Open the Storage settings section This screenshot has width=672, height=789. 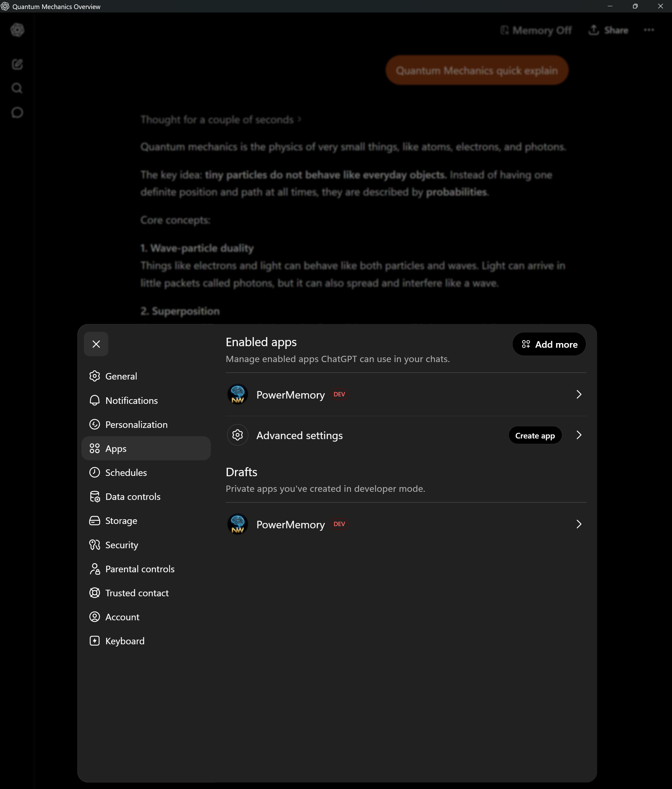point(146,520)
